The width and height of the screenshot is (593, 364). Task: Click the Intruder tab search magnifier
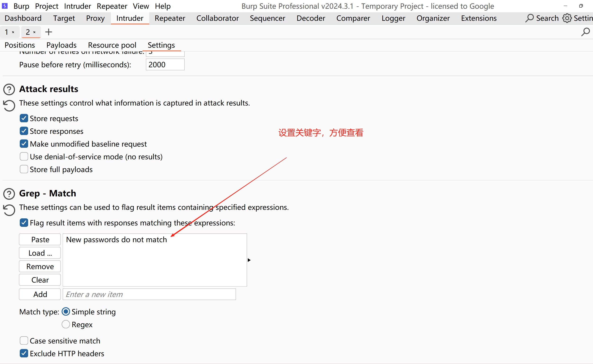tap(585, 32)
